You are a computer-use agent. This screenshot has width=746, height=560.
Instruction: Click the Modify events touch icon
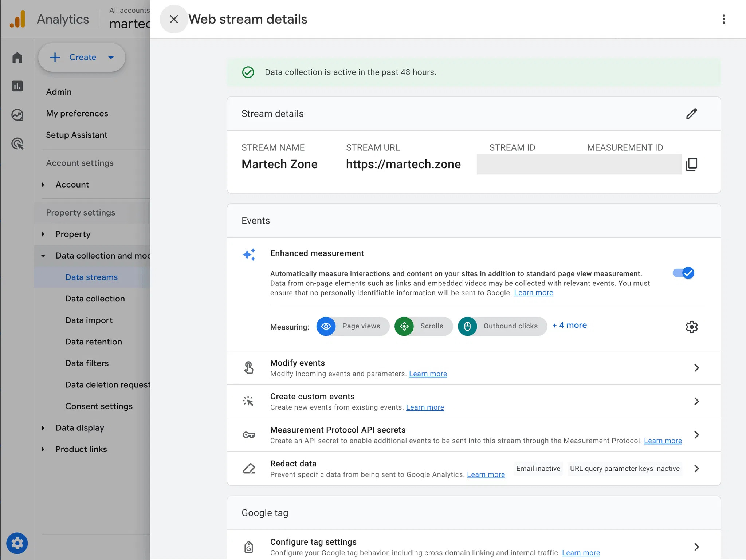point(249,368)
